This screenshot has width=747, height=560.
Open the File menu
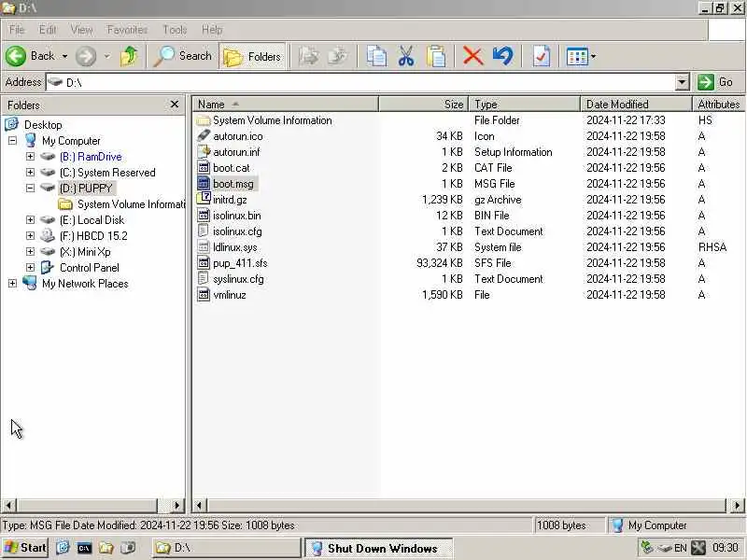(x=16, y=30)
